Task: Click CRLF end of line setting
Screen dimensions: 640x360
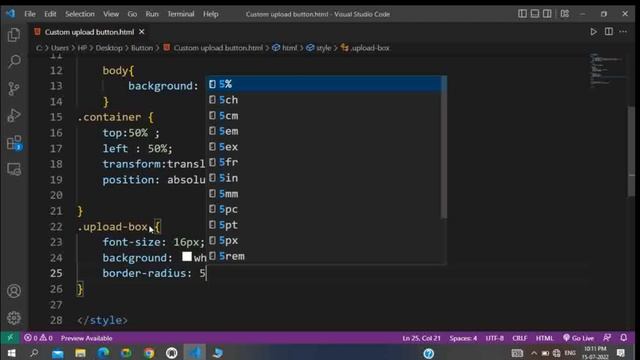Action: coord(519,338)
